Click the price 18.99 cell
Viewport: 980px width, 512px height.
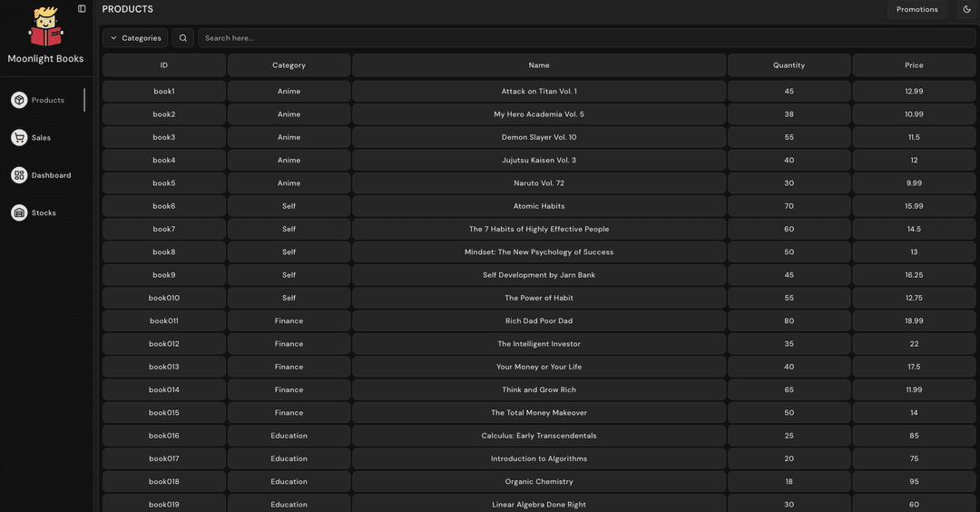tap(914, 320)
